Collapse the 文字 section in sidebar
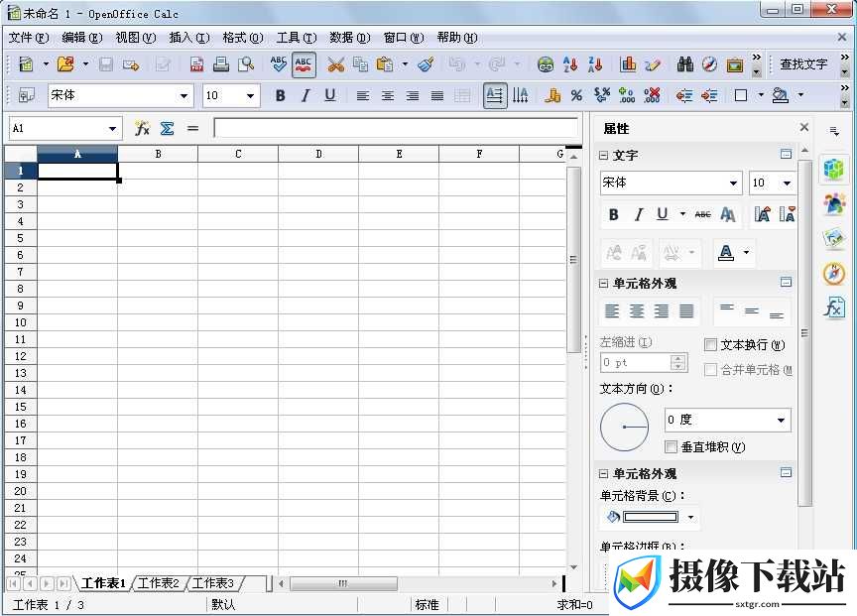The image size is (857, 616). pos(603,156)
